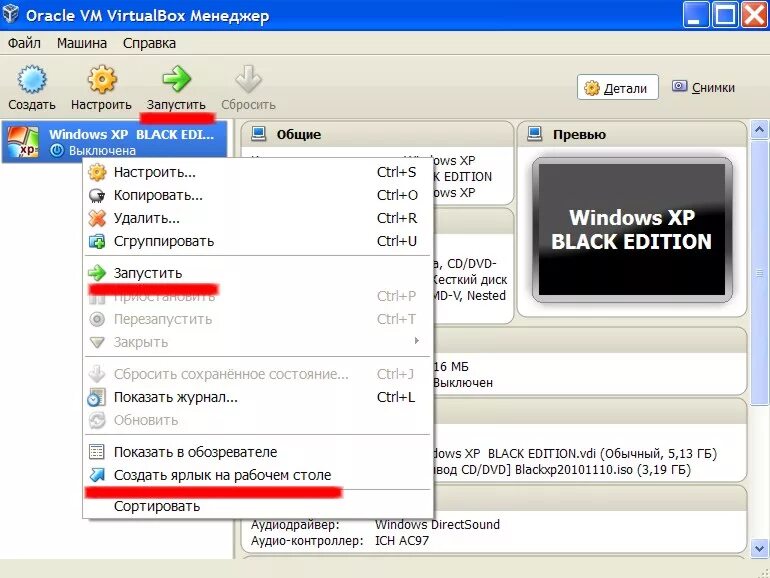The width and height of the screenshot is (770, 578).
Task: Click the sheep icon beside Копировать...
Action: 97,195
